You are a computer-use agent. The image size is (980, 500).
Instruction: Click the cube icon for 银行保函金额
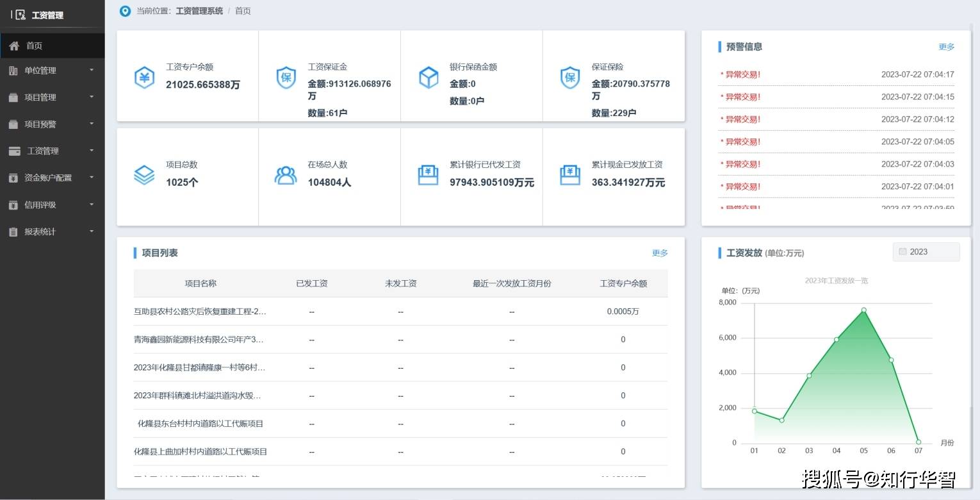pyautogui.click(x=429, y=78)
